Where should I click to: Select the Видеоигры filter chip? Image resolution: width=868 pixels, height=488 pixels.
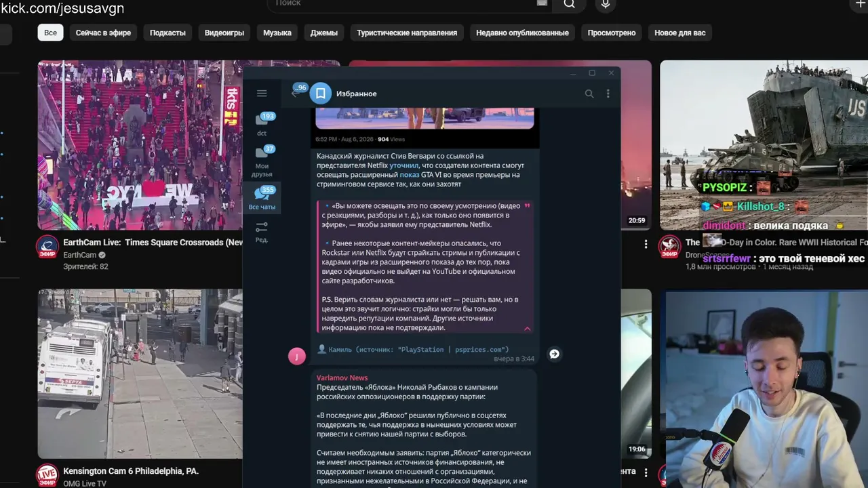pos(224,33)
